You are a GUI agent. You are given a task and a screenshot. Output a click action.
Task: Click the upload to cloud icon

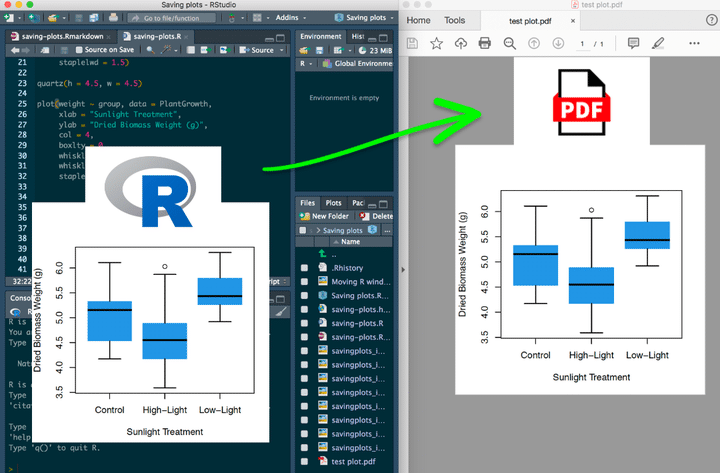[x=461, y=43]
